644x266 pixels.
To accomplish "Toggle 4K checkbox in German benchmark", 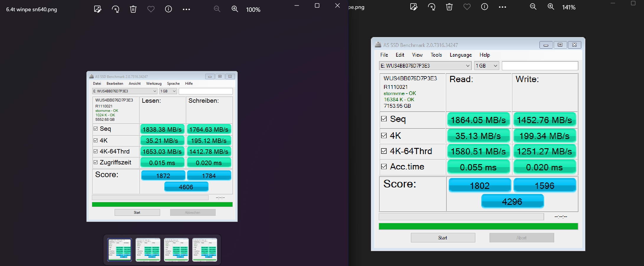I will [x=96, y=141].
